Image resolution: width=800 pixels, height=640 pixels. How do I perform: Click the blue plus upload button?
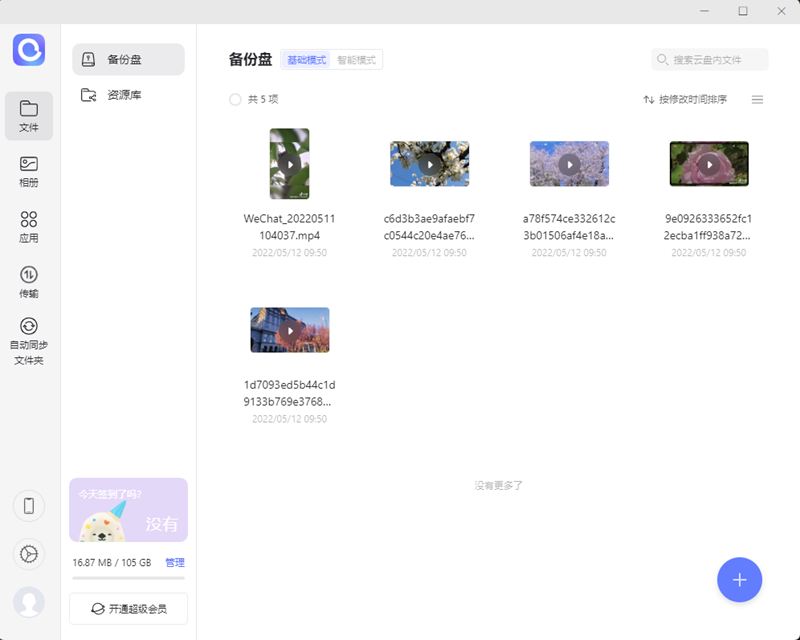point(739,579)
